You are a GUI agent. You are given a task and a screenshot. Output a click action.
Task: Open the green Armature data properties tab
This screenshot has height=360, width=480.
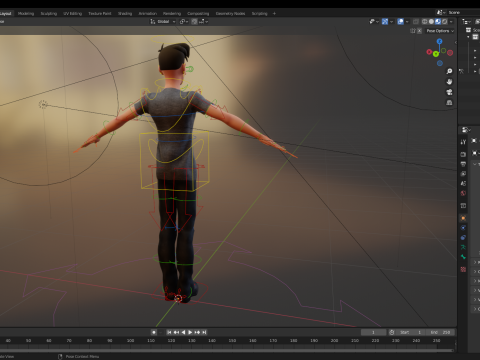click(x=463, y=247)
